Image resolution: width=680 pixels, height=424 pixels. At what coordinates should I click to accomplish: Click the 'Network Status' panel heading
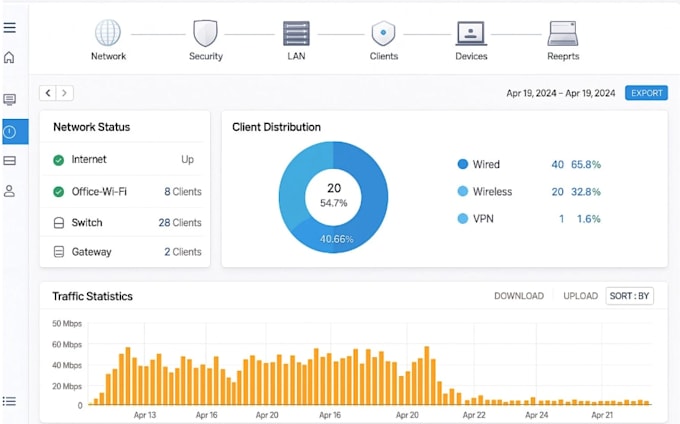coord(92,127)
